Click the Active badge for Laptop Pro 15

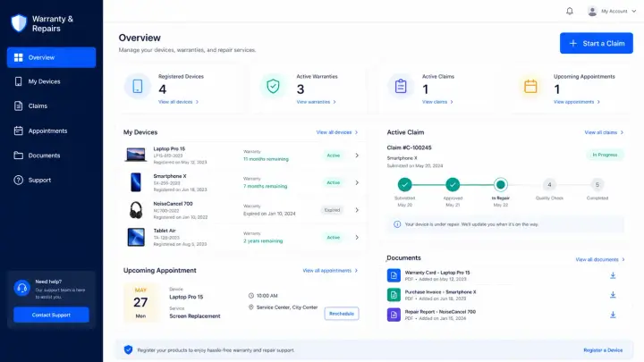333,156
